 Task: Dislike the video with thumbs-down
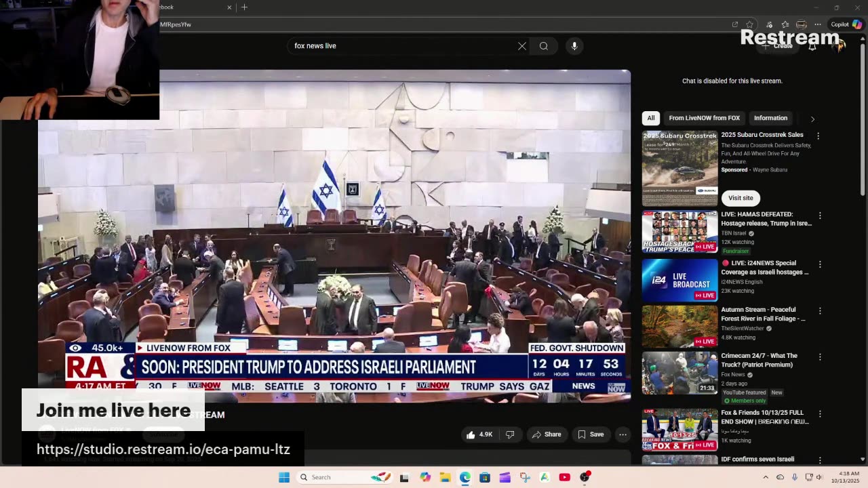[x=510, y=434]
